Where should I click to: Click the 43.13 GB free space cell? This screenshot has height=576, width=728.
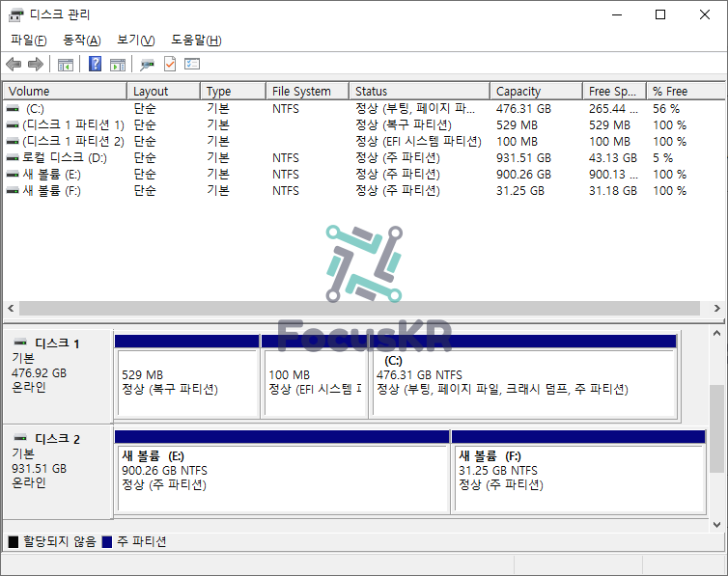(x=613, y=158)
